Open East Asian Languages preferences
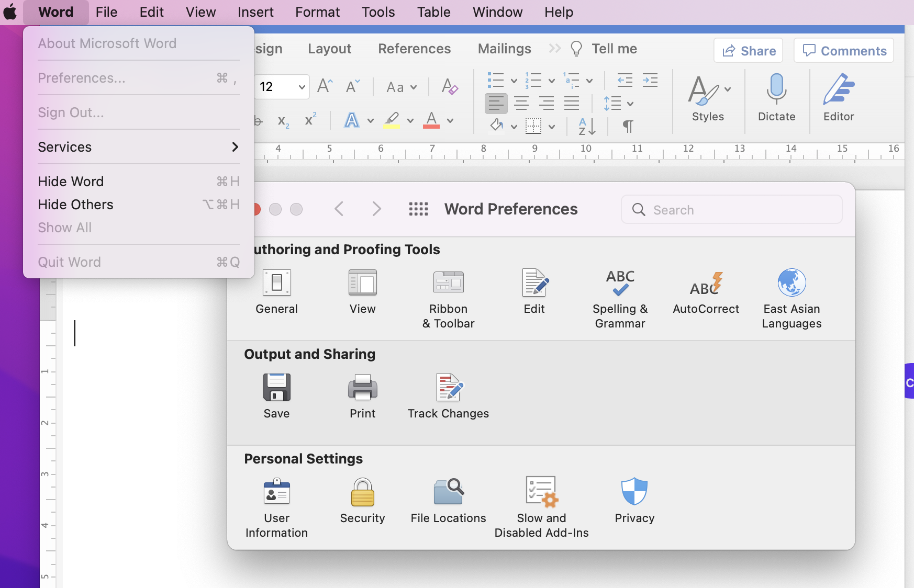 click(792, 300)
